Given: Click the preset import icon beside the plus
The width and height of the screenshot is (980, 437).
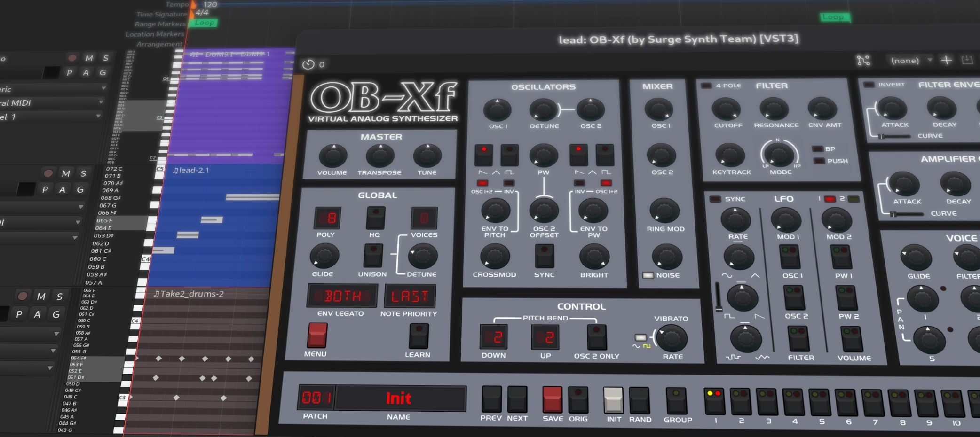Looking at the screenshot, I should coord(968,60).
